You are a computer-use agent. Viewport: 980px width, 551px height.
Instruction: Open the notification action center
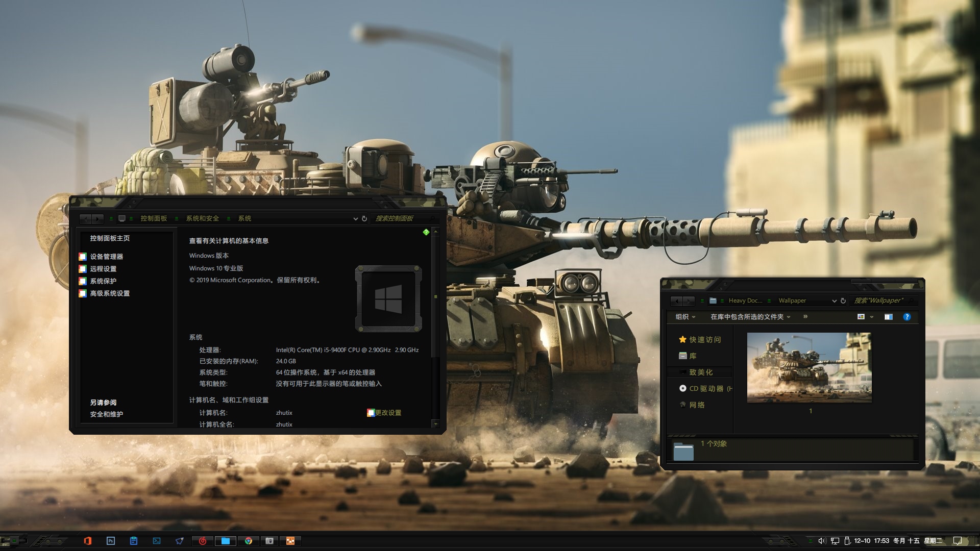pyautogui.click(x=958, y=541)
